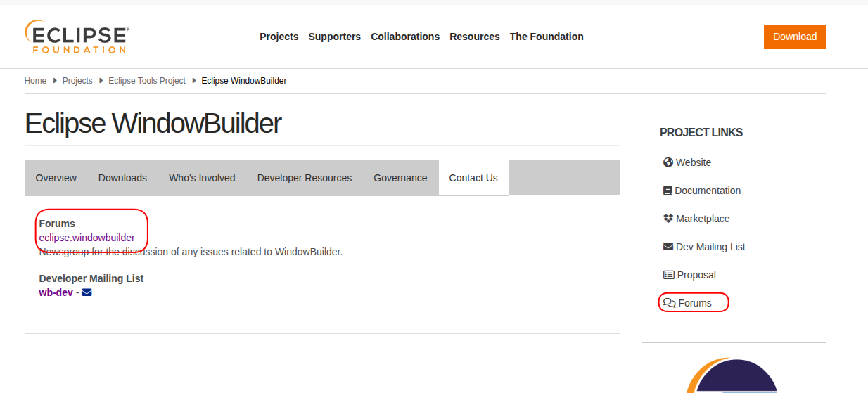
Task: Open the Website project link
Action: (694, 162)
